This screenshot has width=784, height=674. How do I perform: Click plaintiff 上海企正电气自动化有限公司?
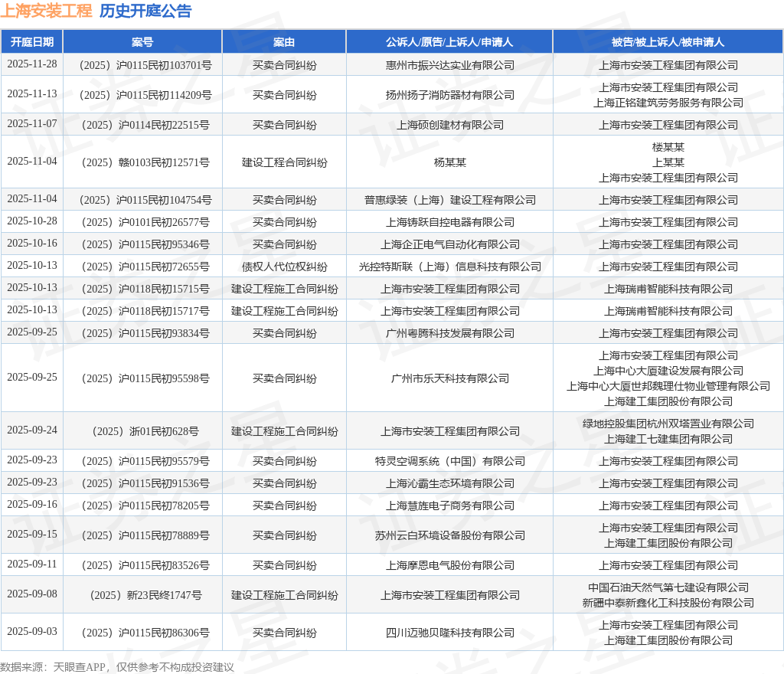pos(449,244)
